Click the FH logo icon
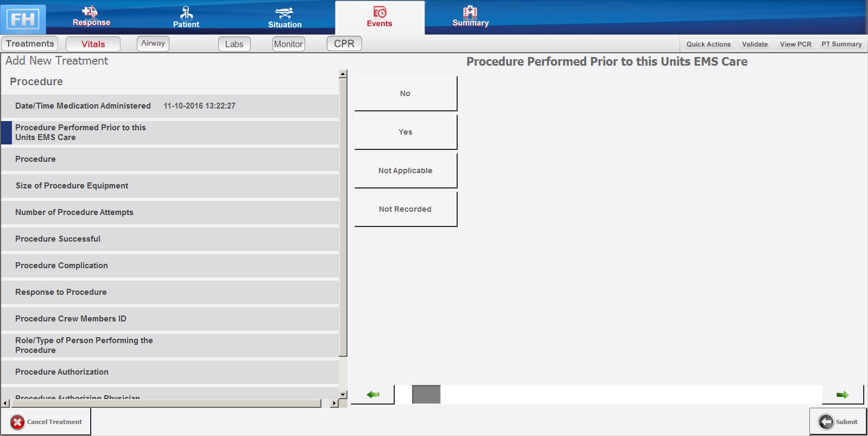 click(x=23, y=19)
